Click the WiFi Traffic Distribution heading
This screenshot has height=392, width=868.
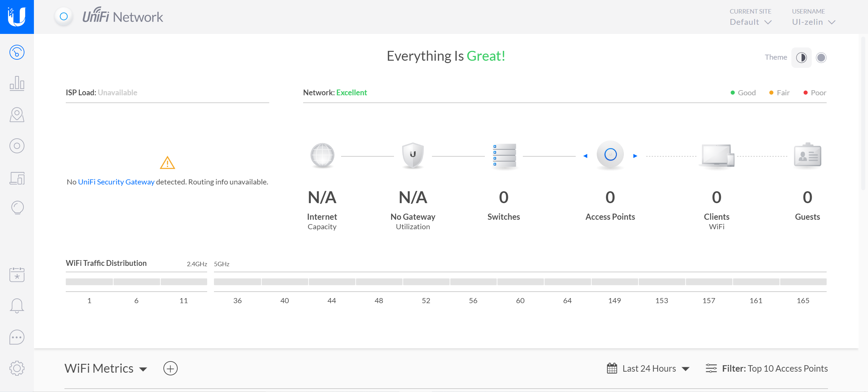tap(106, 263)
